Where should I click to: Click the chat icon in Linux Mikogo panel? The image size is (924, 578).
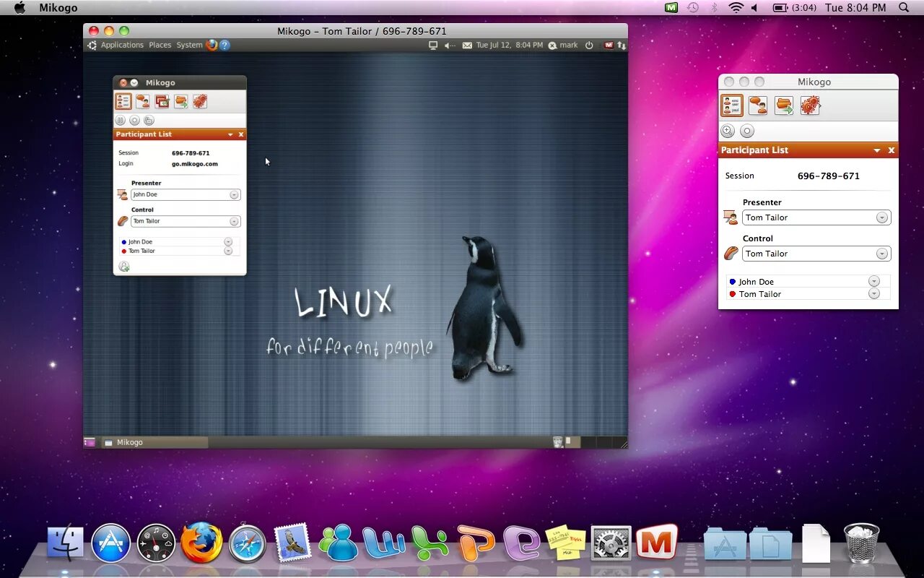[x=143, y=101]
